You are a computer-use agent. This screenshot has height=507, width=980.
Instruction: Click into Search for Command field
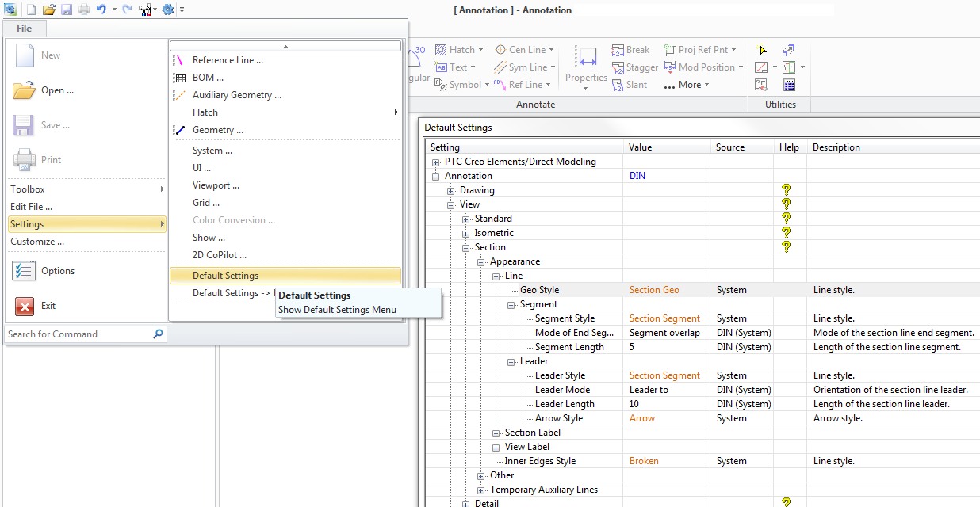78,334
